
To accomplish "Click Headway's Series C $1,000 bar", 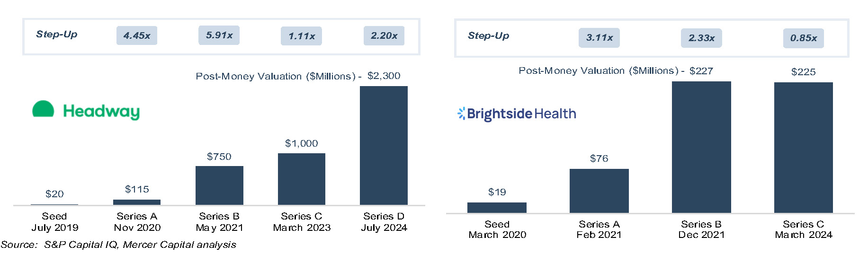I will 301,179.
